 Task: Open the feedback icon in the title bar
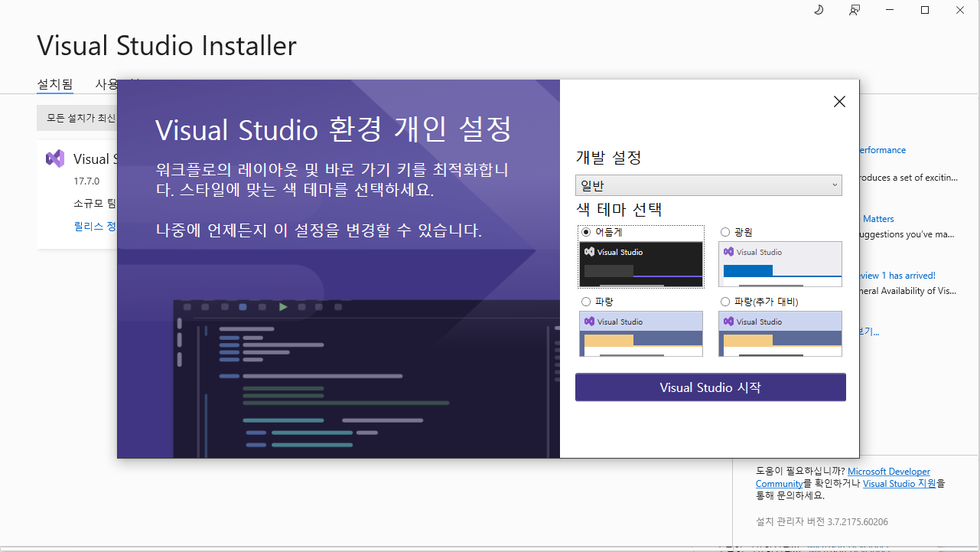(855, 10)
